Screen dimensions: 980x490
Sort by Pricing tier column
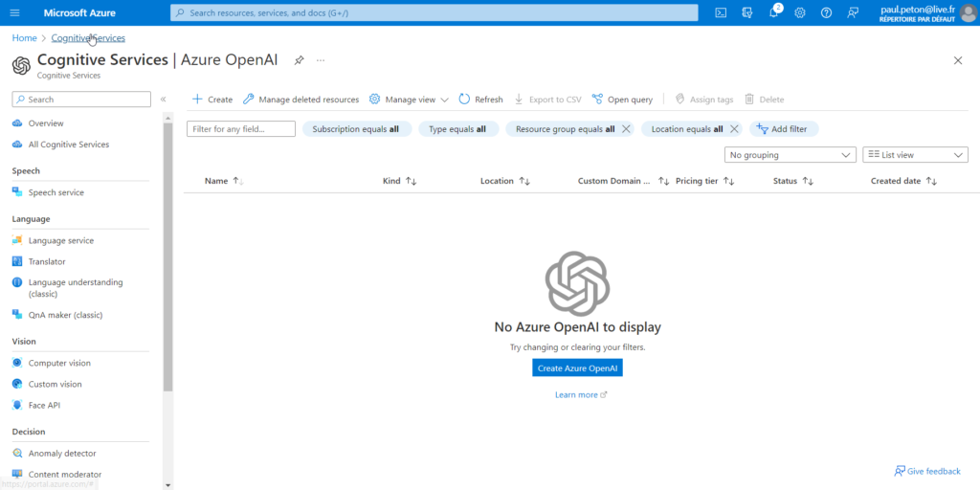pos(704,181)
